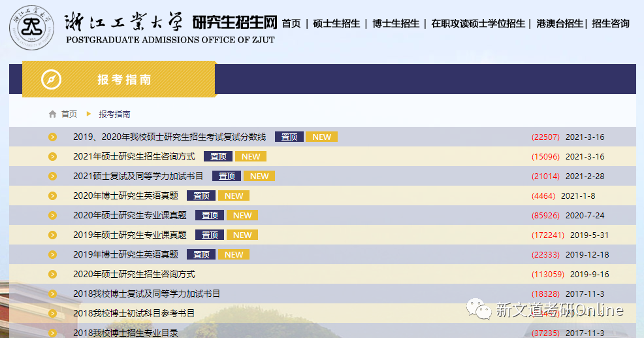Viewport: 644px width, 338px height.
Task: Select the 报考指南 section header tab
Action: pyautogui.click(x=124, y=79)
